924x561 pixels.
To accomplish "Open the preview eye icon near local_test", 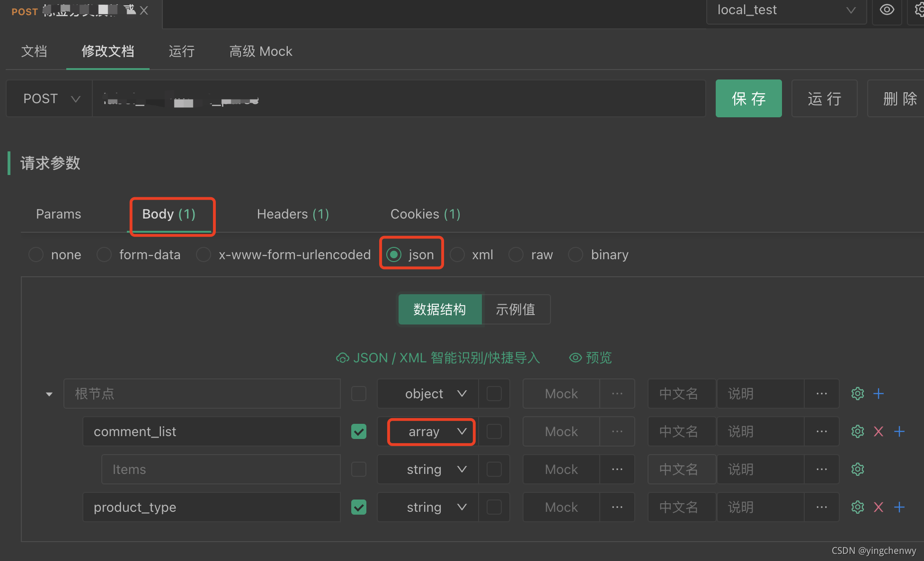I will point(887,9).
